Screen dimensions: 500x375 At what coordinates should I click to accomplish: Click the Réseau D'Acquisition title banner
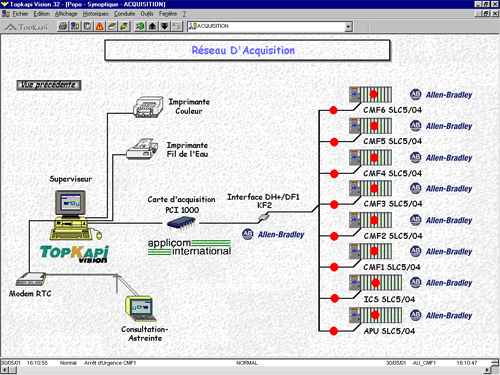(247, 50)
